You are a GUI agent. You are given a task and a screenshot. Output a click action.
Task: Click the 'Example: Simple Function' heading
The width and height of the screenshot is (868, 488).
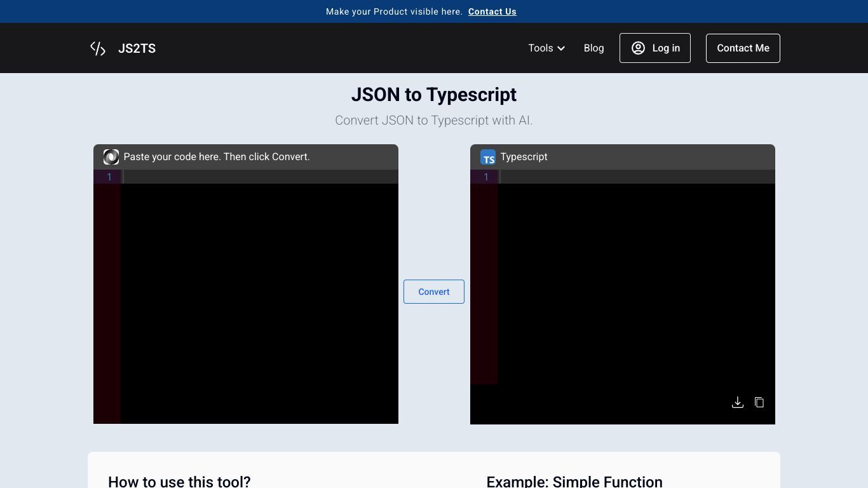[574, 481]
